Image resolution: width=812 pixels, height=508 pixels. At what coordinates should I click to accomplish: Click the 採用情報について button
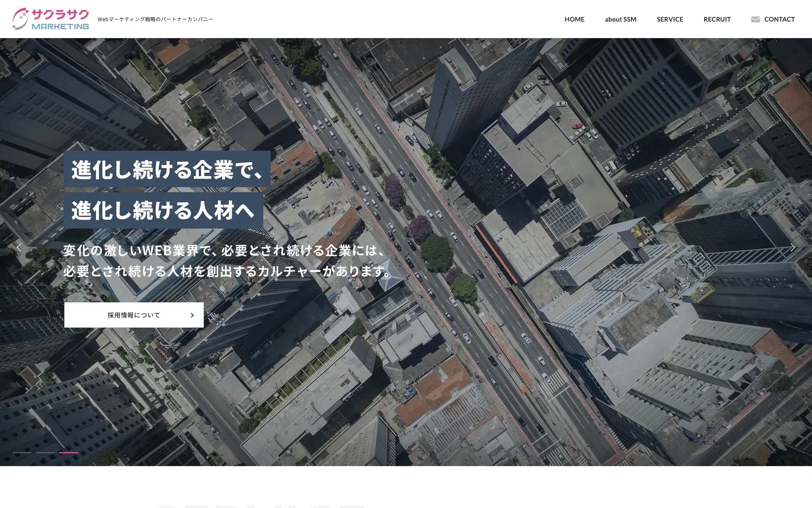click(134, 315)
